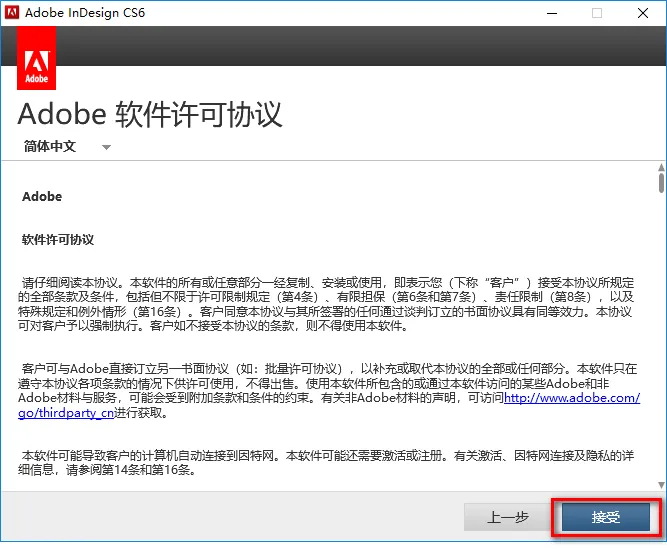Screen dimensions: 667x557
Task: Click the go/thirdparty_cn link text
Action: [66, 413]
